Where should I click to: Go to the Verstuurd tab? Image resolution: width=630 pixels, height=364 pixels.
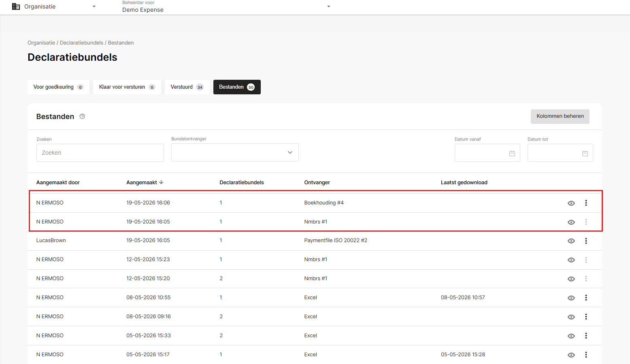pos(187,87)
